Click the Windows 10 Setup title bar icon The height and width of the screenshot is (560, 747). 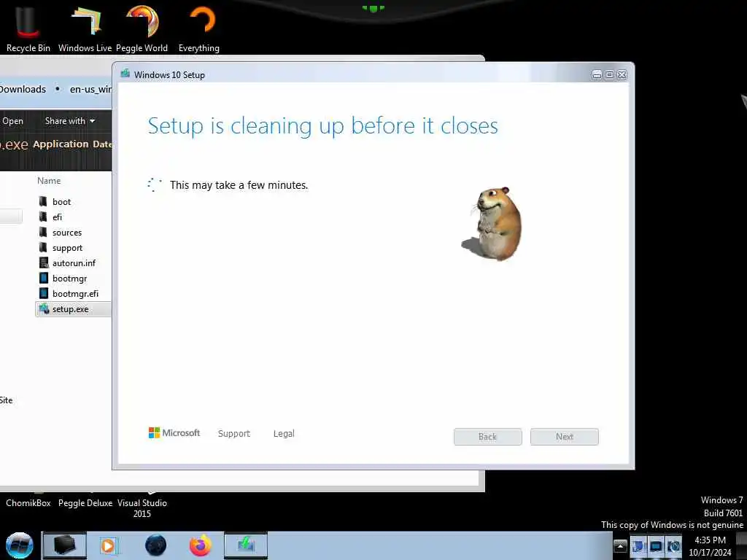pyautogui.click(x=125, y=74)
